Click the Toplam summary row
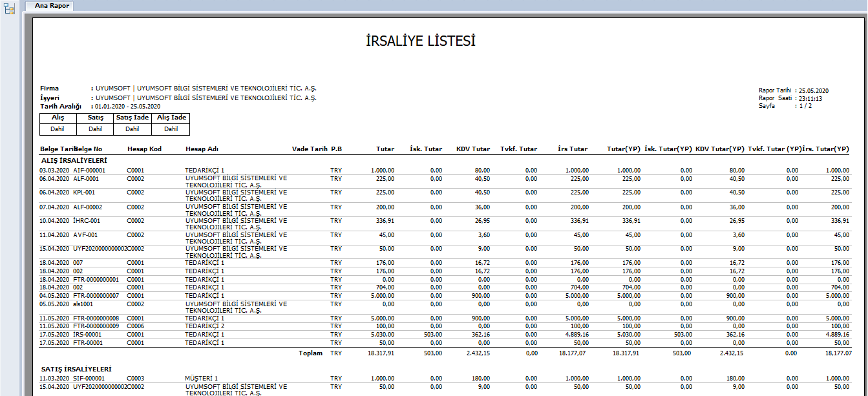868x396 pixels. point(310,353)
